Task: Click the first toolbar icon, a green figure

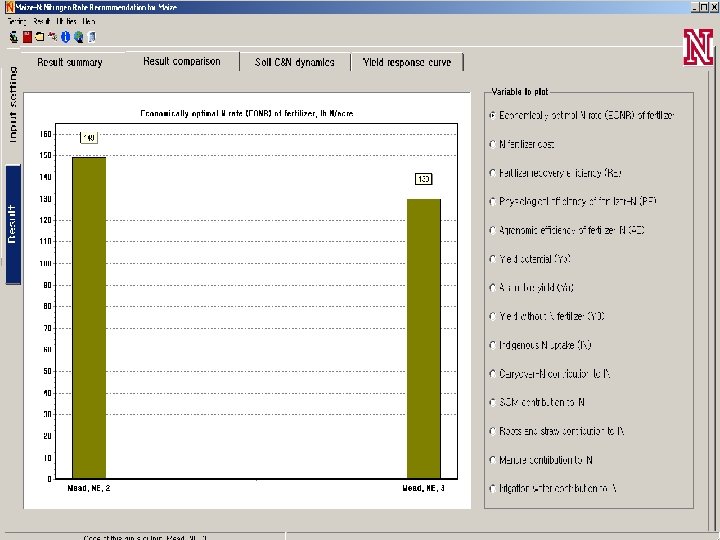Action: pyautogui.click(x=14, y=37)
